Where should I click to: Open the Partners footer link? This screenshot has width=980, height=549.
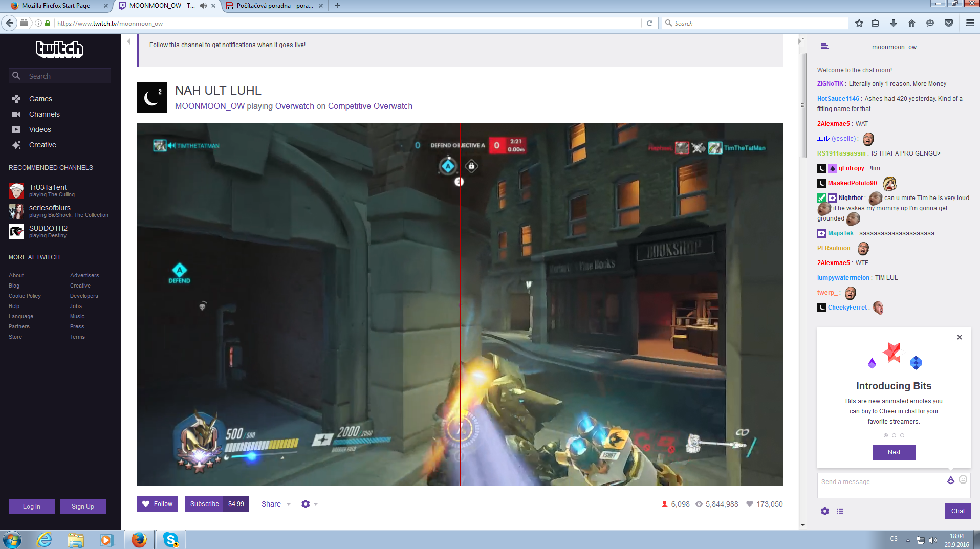(x=19, y=326)
